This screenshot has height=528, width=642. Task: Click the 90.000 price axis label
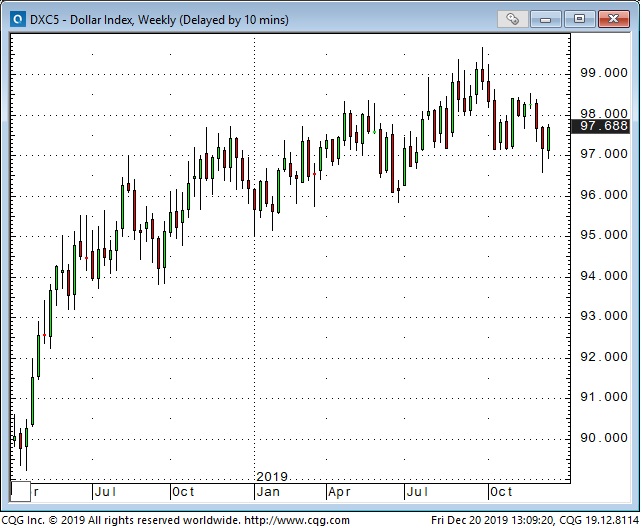pyautogui.click(x=604, y=438)
